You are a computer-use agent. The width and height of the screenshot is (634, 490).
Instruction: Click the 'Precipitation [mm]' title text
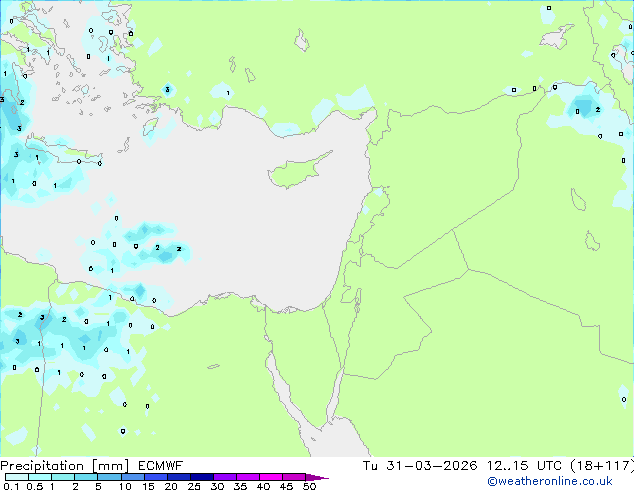(65, 466)
